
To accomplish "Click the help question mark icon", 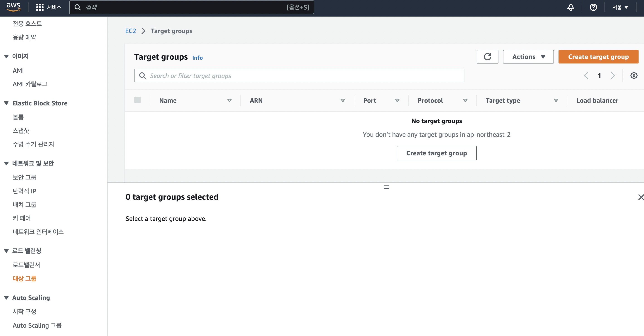I will [x=593, y=7].
